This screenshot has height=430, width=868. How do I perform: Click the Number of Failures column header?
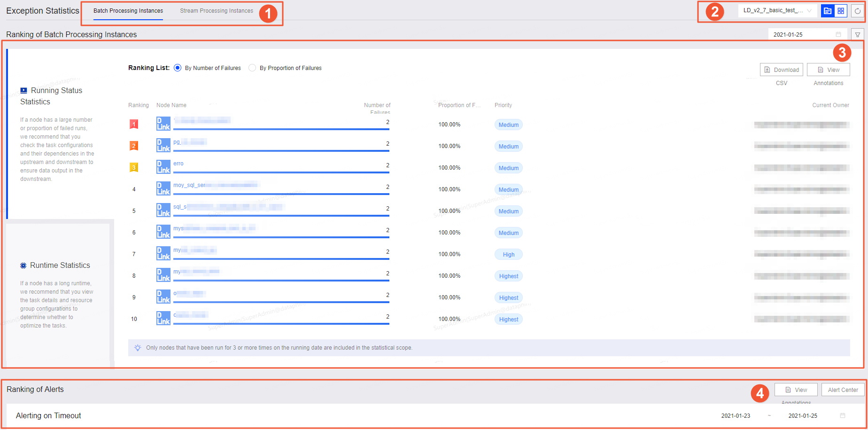click(x=377, y=109)
